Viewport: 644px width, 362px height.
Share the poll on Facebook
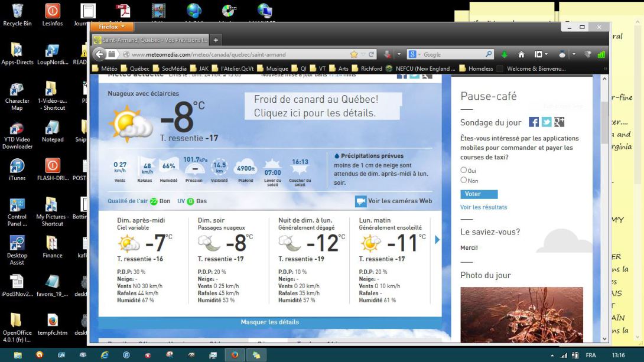pyautogui.click(x=534, y=122)
